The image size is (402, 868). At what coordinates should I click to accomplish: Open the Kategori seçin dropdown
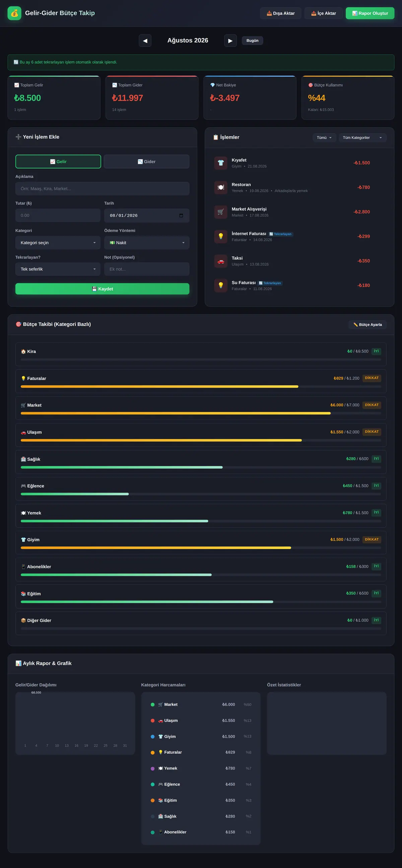click(58, 243)
